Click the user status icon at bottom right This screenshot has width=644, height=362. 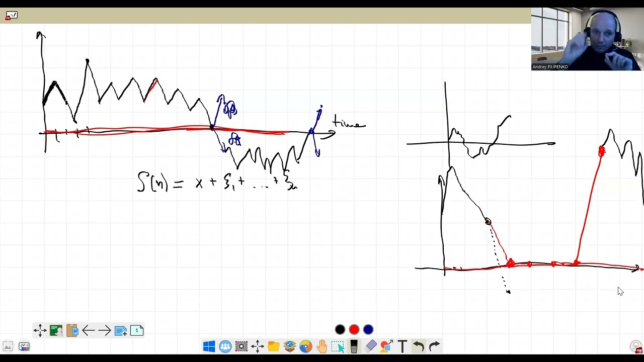tap(637, 347)
